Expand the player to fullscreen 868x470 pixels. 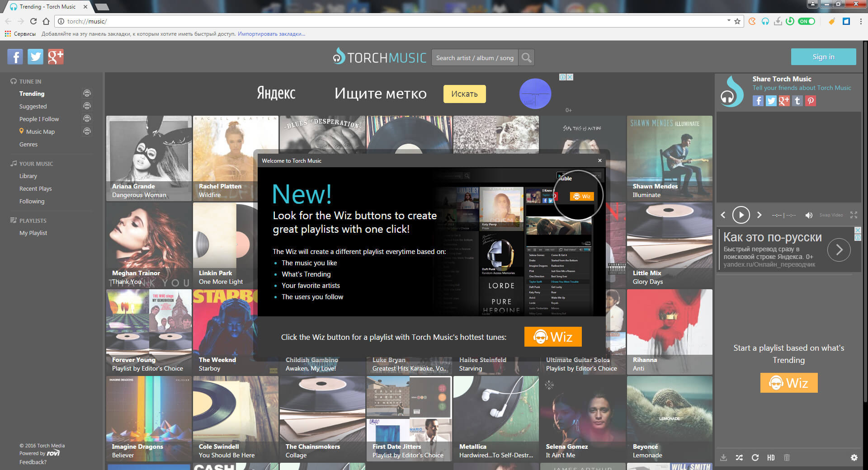[854, 215]
